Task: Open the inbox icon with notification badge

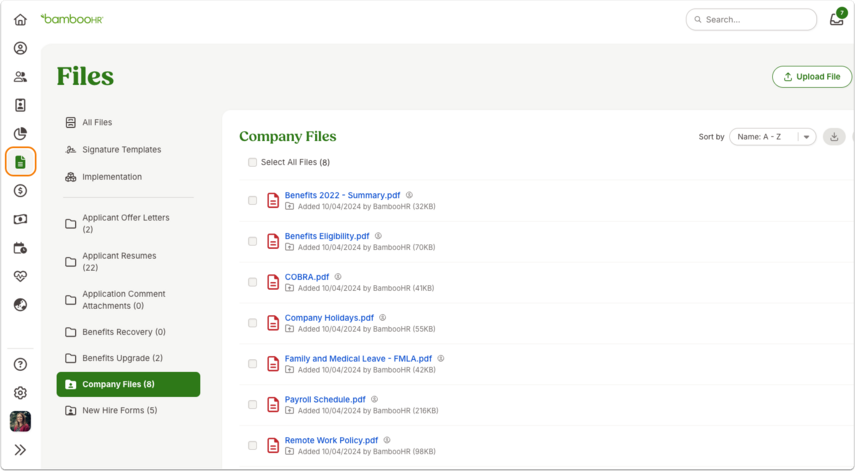Action: (837, 18)
